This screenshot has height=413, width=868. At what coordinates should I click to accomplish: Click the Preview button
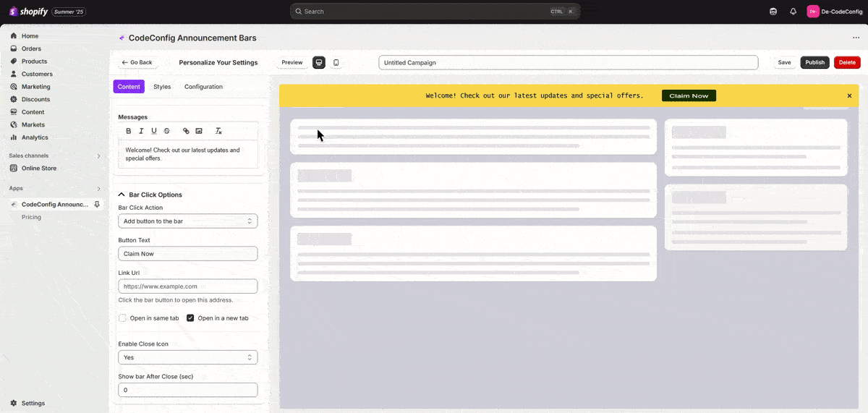(292, 63)
